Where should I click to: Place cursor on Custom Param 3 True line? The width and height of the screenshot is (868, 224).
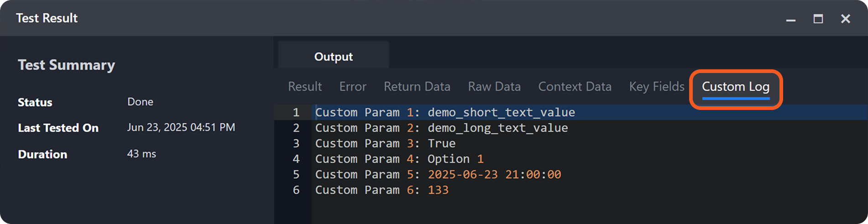pyautogui.click(x=385, y=144)
